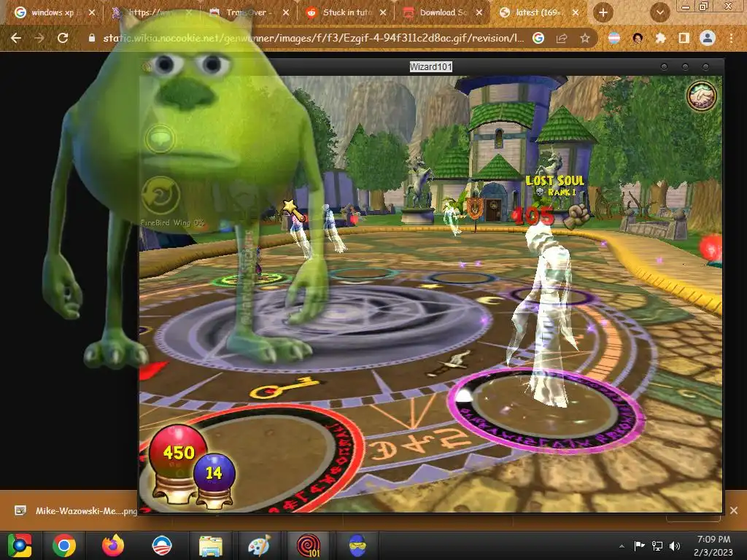747x560 pixels.
Task: Switch to the "Stuck in tuto" Reddit tab
Action: tap(346, 13)
